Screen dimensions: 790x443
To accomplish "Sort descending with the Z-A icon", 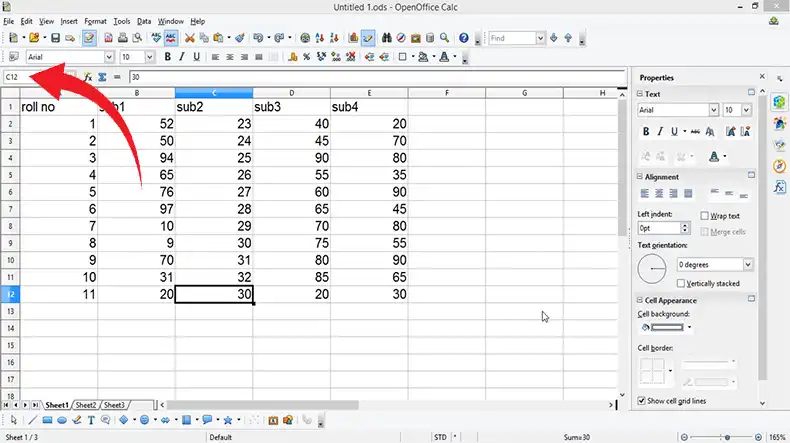I will pos(334,38).
